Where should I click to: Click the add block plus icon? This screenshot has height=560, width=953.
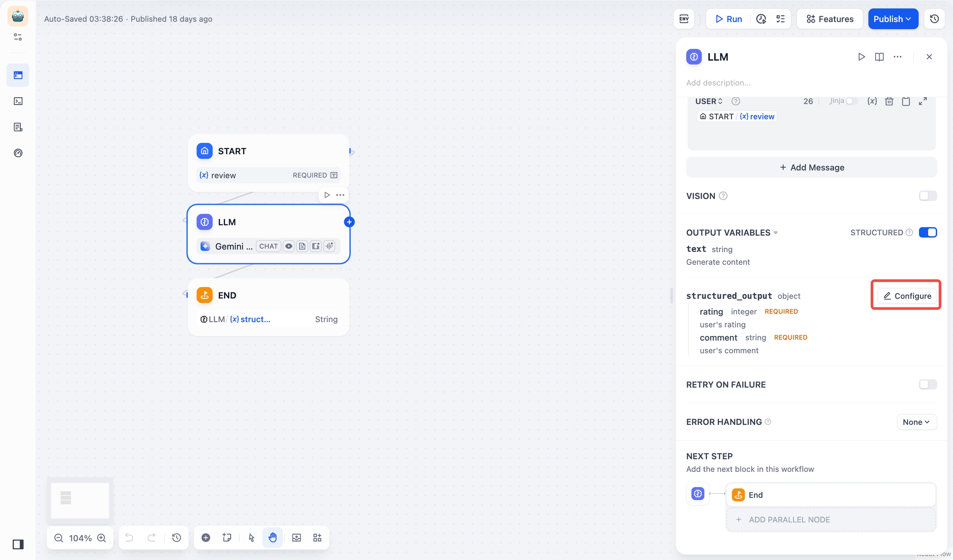(206, 538)
